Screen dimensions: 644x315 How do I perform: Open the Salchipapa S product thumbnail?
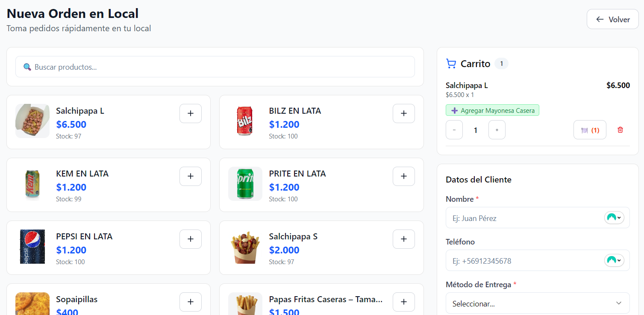[245, 247]
